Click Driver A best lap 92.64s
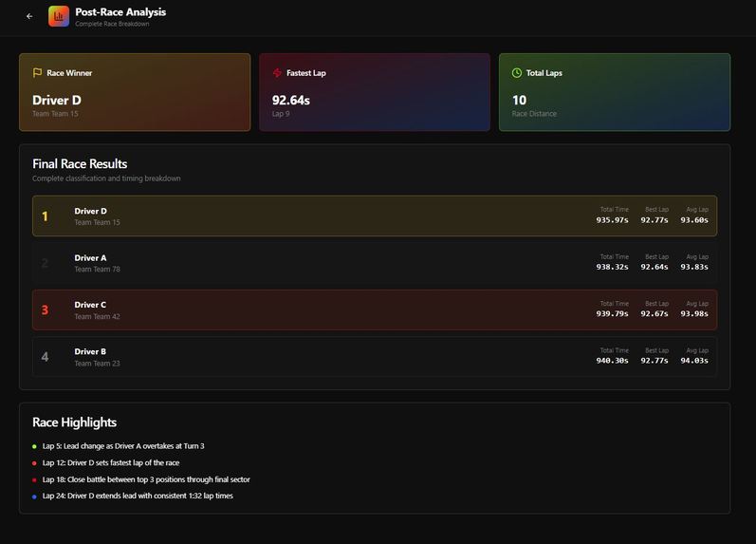This screenshot has height=544, width=756. [655, 267]
